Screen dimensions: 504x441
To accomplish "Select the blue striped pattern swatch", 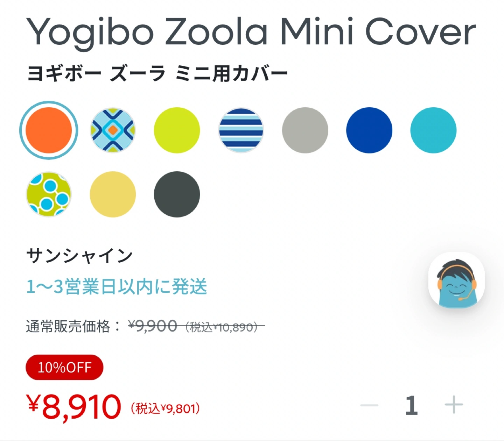I will click(x=241, y=130).
